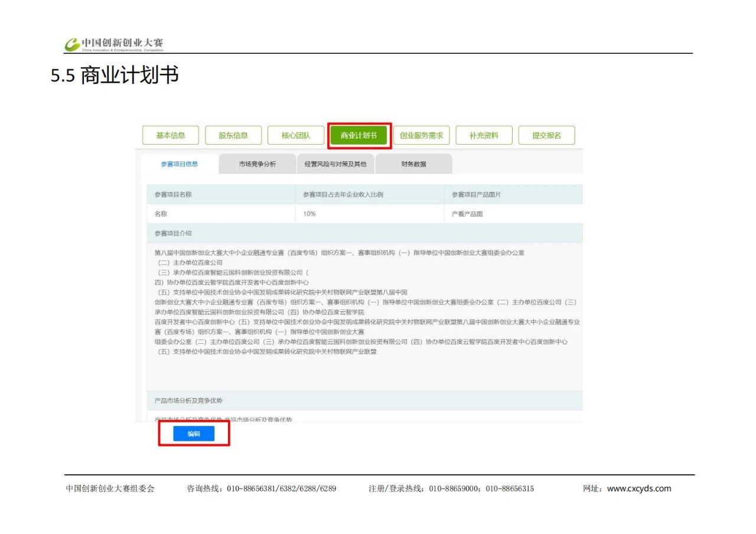Screen dimensions: 756x534
Task: Click the 提交报名 button
Action: 546,135
